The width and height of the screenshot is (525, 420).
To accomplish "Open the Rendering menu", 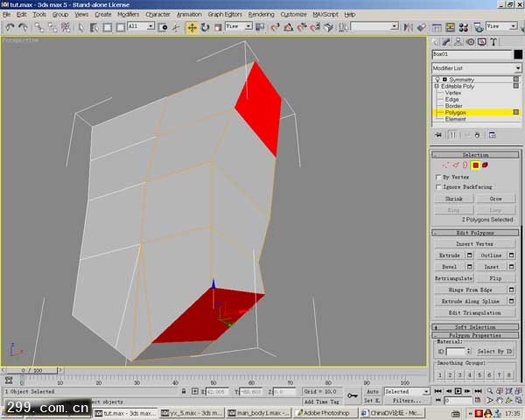I will click(x=261, y=14).
